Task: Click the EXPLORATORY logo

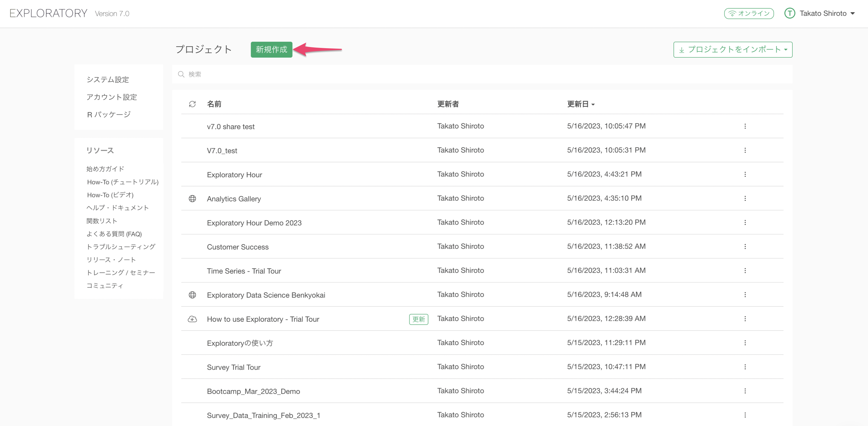Action: tap(48, 14)
